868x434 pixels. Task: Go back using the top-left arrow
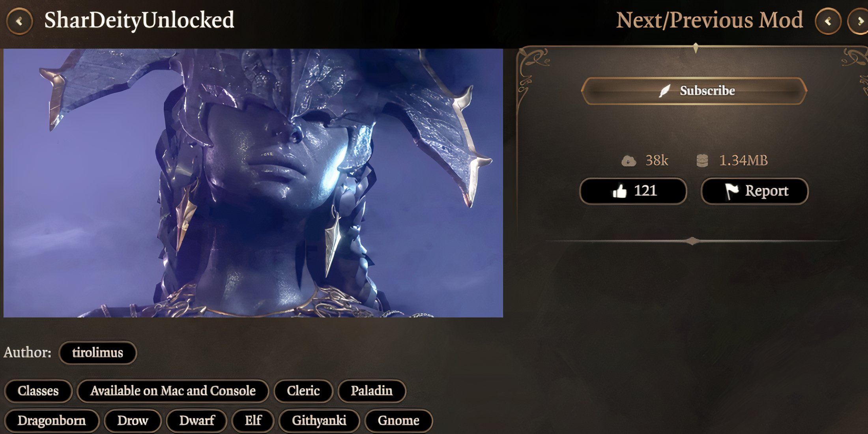coord(19,21)
